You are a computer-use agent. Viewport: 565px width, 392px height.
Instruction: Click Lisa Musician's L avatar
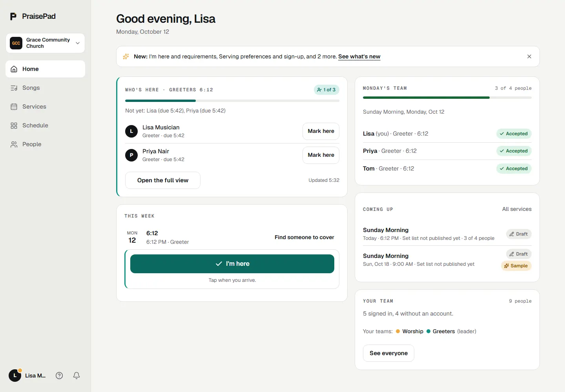[x=131, y=131]
